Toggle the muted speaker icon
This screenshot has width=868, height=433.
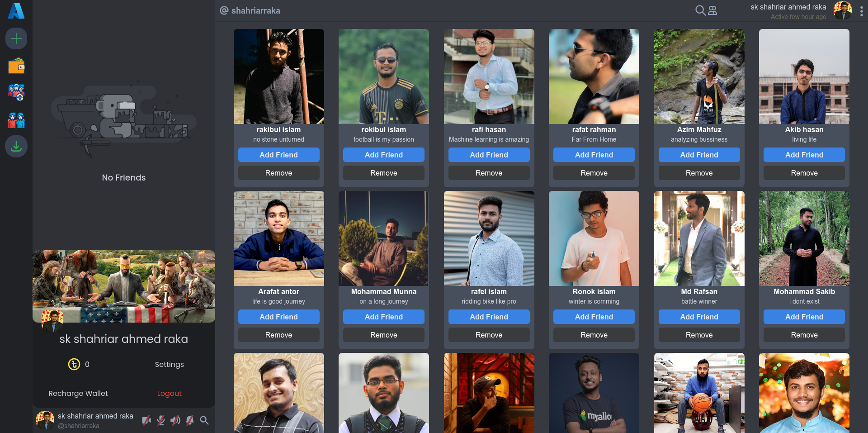175,420
